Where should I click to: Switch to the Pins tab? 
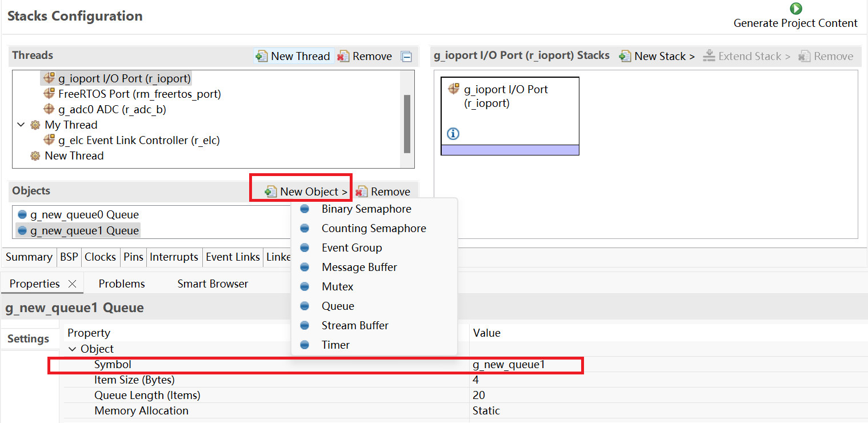click(x=133, y=257)
